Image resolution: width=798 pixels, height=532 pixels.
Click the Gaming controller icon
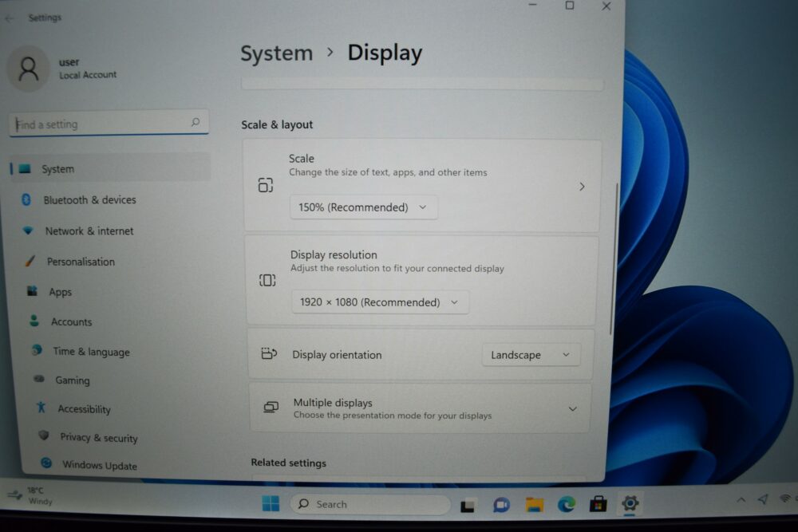[x=39, y=379]
